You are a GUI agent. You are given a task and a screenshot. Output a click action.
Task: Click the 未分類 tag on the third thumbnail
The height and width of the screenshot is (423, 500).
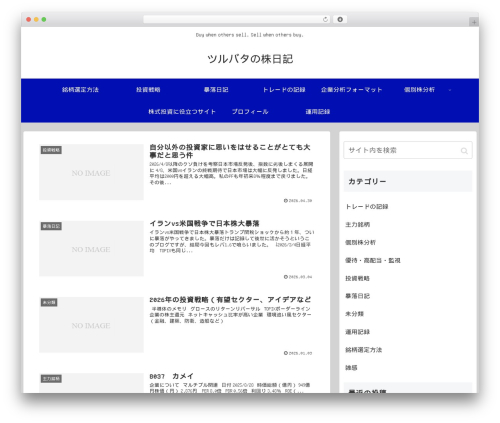click(49, 302)
